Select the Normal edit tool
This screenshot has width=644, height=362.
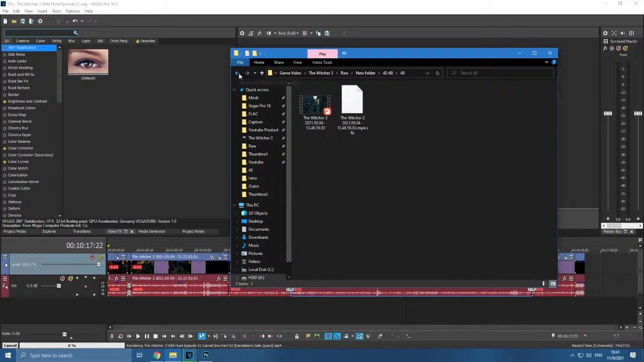click(202, 336)
